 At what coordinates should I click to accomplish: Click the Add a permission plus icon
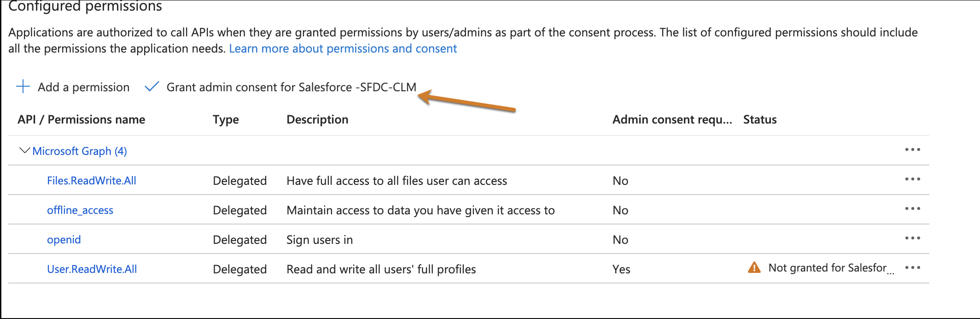coord(23,87)
